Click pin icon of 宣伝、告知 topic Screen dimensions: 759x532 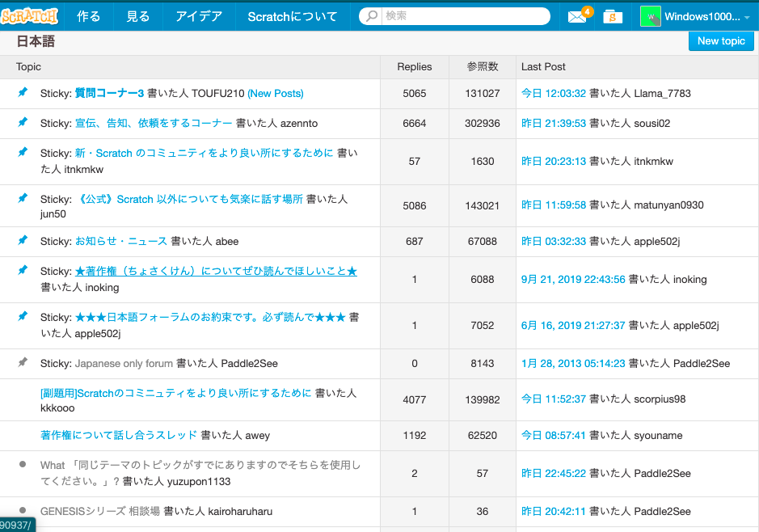[23, 122]
